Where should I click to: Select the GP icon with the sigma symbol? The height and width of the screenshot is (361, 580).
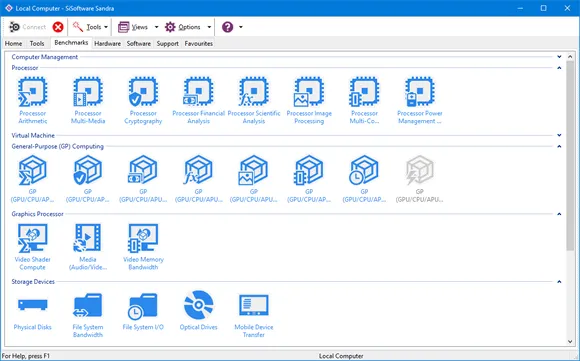[33, 179]
